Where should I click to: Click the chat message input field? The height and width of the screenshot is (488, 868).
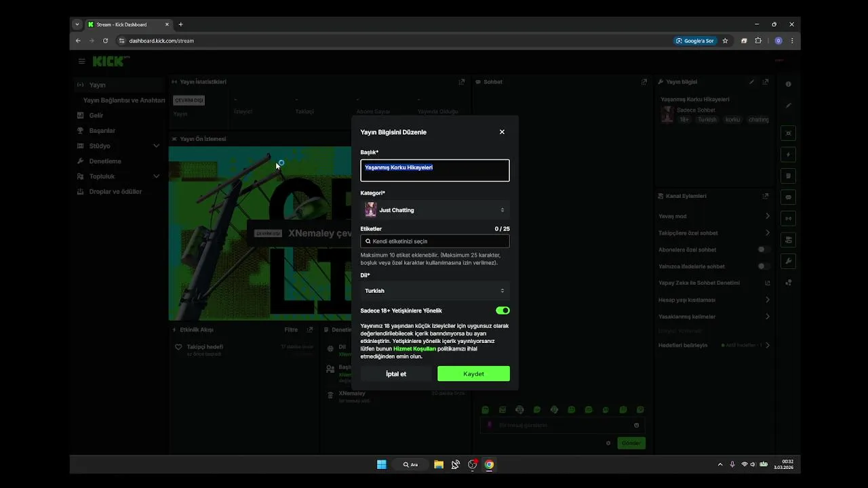[x=562, y=426]
